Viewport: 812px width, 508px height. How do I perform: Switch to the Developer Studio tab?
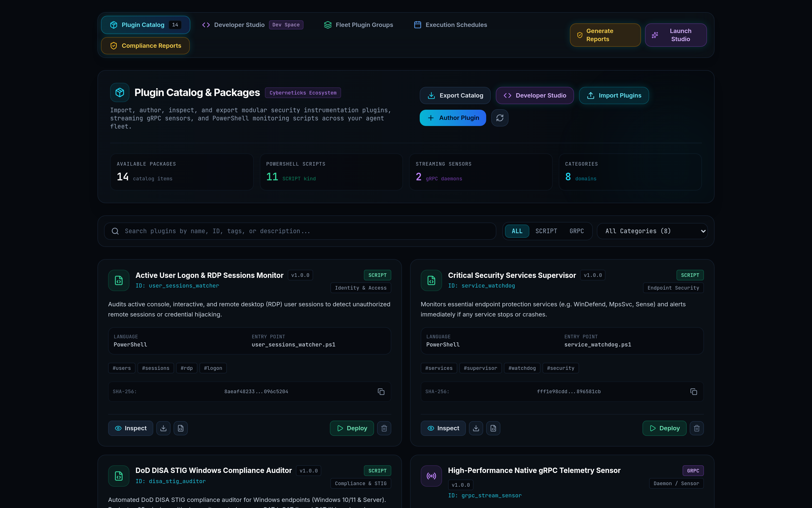[x=252, y=25]
